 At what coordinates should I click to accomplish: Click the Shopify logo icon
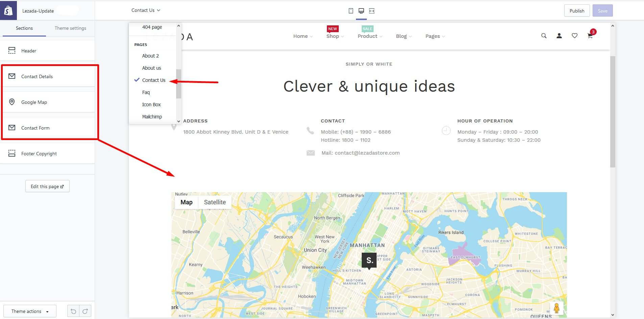point(8,10)
